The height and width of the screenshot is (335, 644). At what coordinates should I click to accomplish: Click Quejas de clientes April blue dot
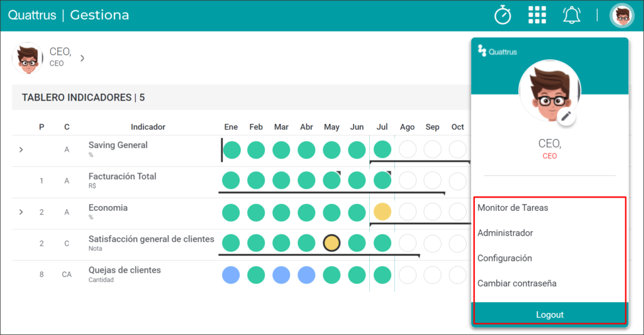(306, 275)
